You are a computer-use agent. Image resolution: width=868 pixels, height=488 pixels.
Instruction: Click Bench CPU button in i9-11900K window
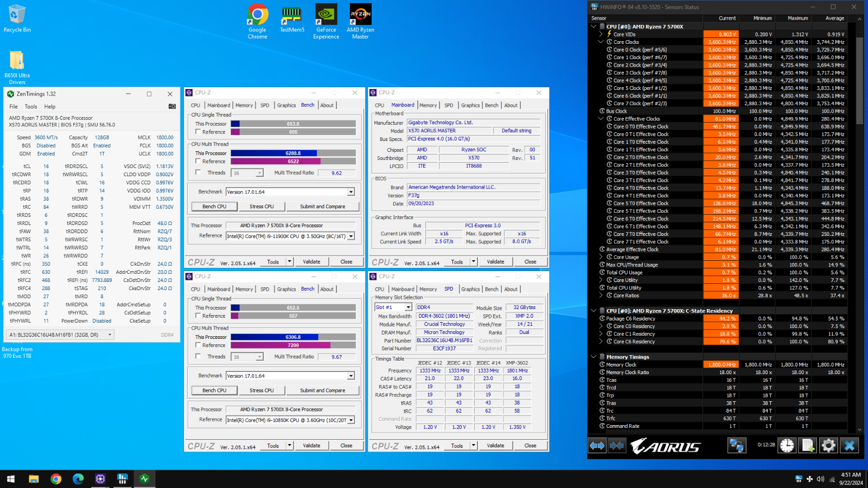point(214,206)
